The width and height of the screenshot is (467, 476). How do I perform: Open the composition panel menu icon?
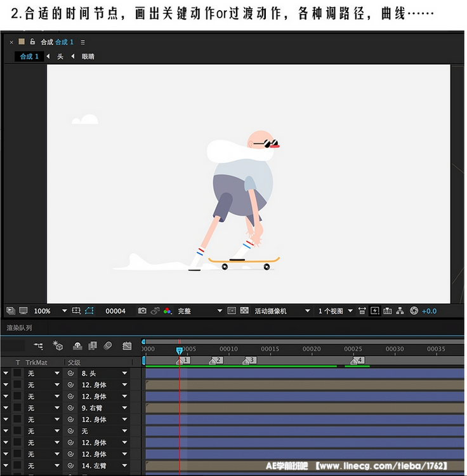(x=83, y=42)
